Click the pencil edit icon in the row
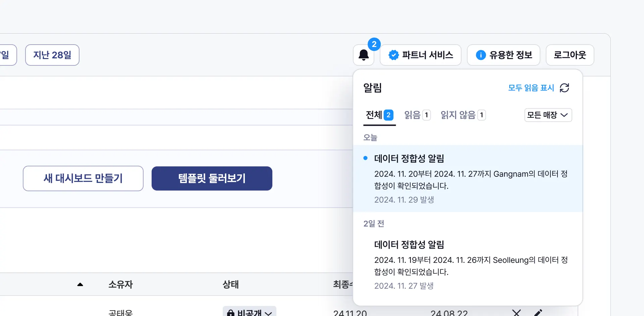The height and width of the screenshot is (316, 644). pos(538,313)
